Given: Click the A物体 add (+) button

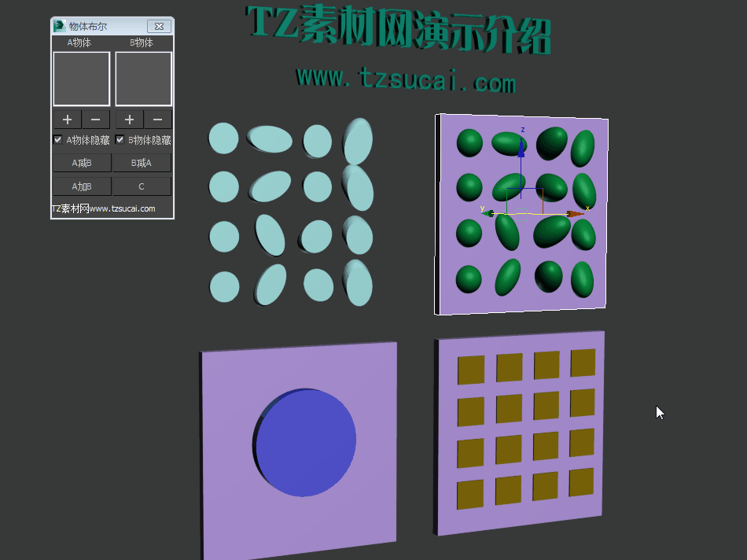Looking at the screenshot, I should (67, 119).
